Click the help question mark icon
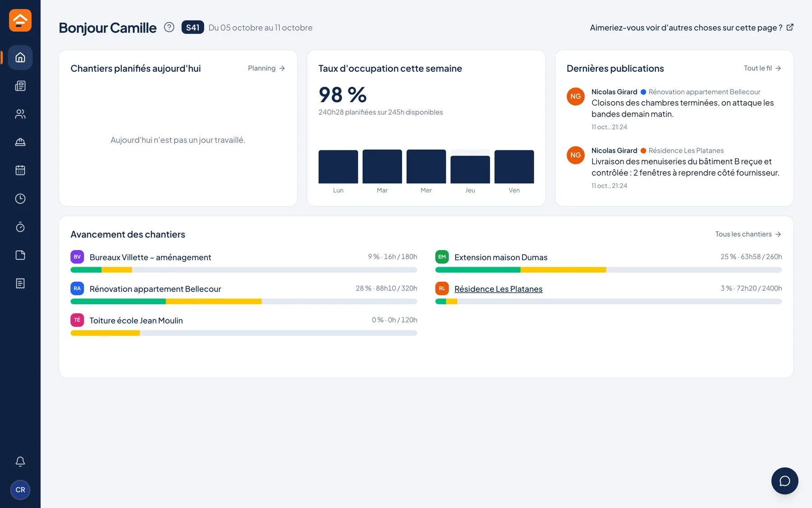812x508 pixels. coord(169,27)
